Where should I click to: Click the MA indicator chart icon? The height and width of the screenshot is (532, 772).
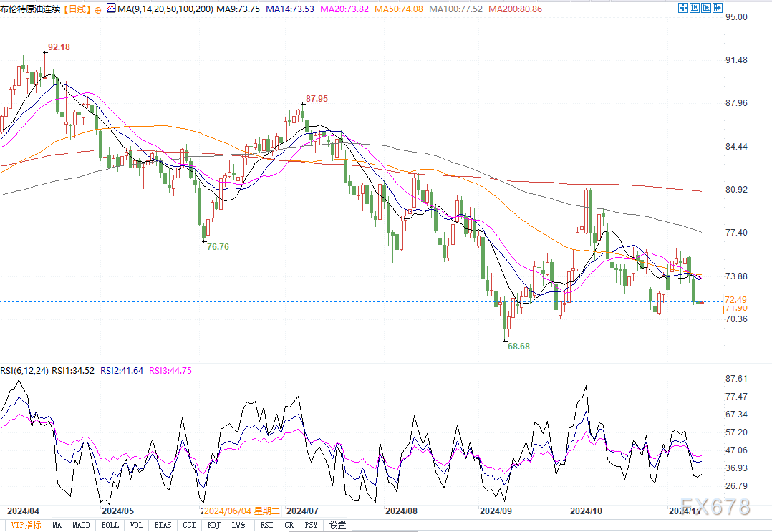[x=110, y=9]
